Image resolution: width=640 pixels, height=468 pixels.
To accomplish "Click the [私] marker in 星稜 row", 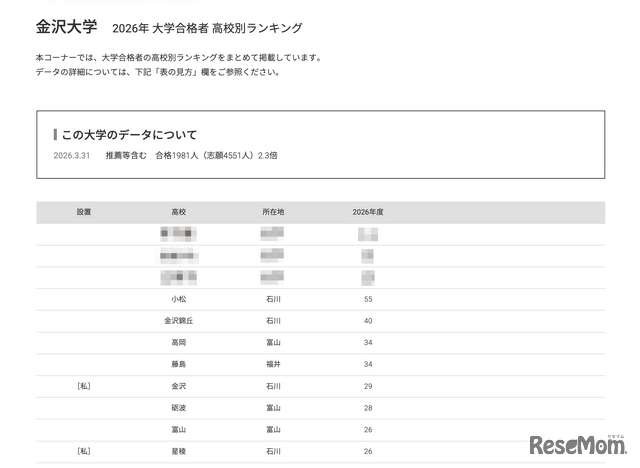I will coord(84,451).
